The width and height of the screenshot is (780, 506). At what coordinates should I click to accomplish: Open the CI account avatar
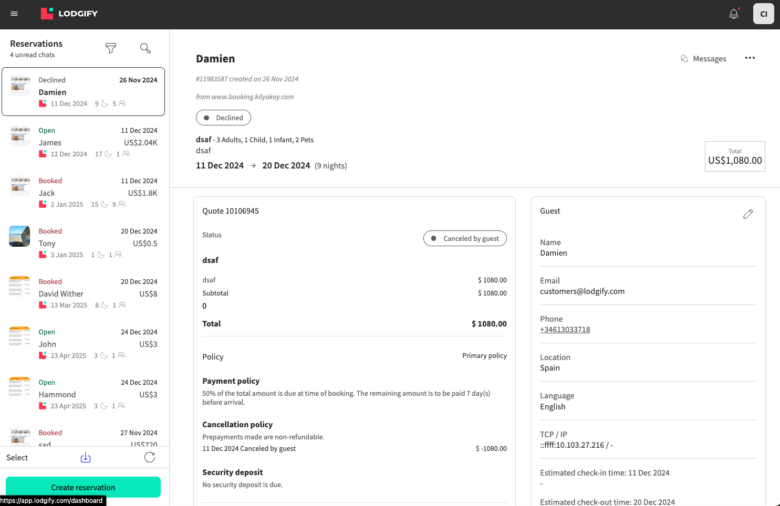click(763, 14)
